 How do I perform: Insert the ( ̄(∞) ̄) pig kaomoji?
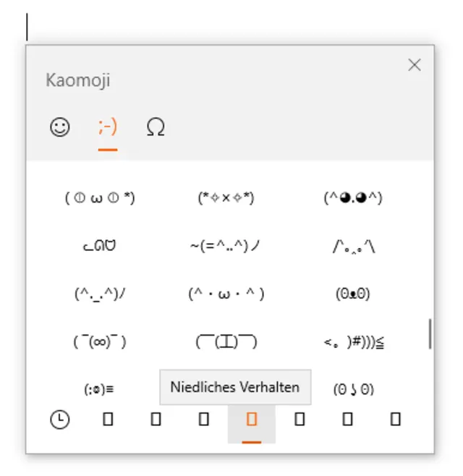[x=100, y=341]
